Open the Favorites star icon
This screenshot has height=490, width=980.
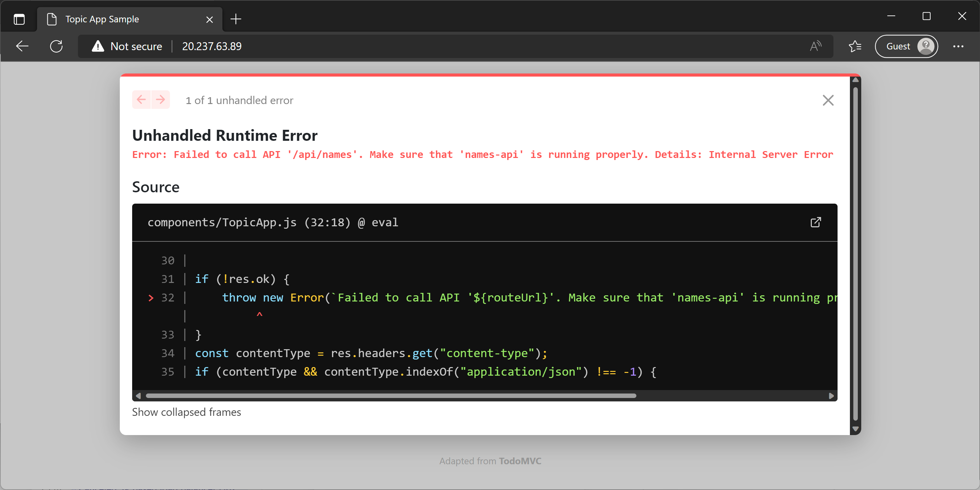click(x=855, y=46)
